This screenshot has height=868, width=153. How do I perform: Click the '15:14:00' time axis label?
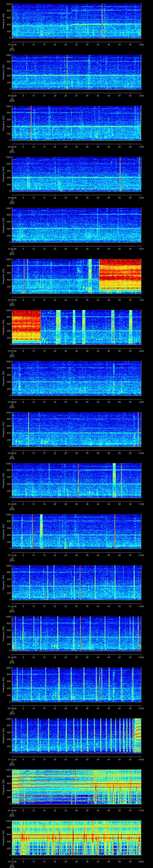[12, 708]
